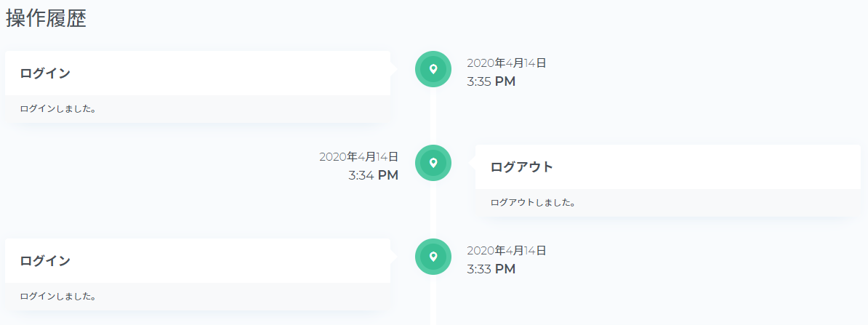Click the vertical timeline line below the 3:33 PM marker
This screenshot has height=325, width=868.
pos(433,305)
